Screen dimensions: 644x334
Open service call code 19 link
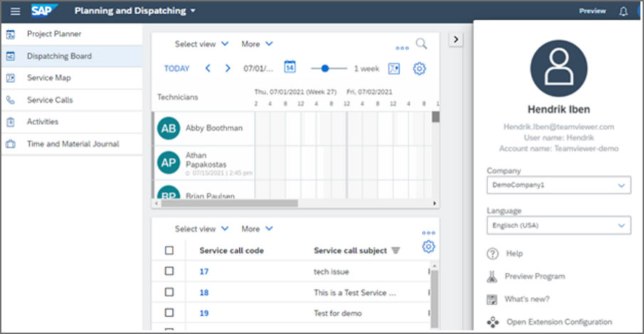pos(204,313)
